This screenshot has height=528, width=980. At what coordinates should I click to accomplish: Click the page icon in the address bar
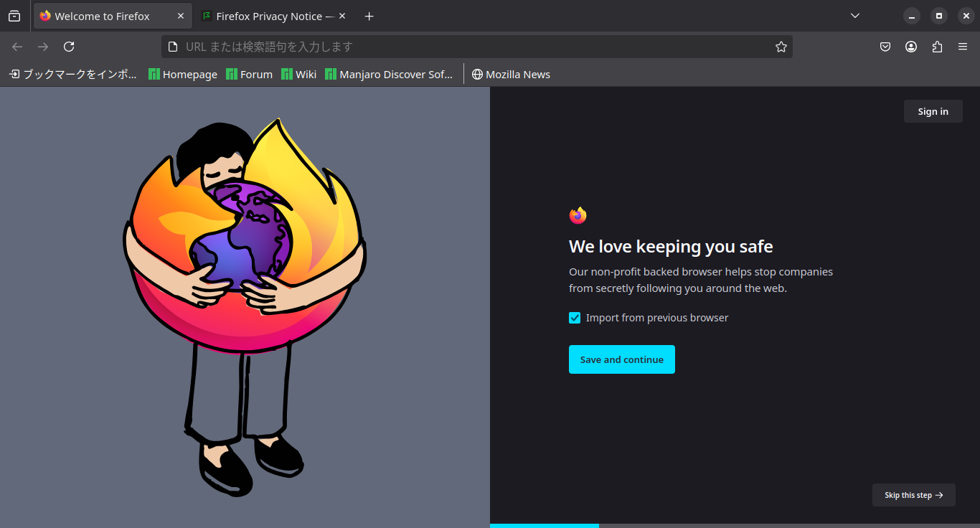point(172,47)
